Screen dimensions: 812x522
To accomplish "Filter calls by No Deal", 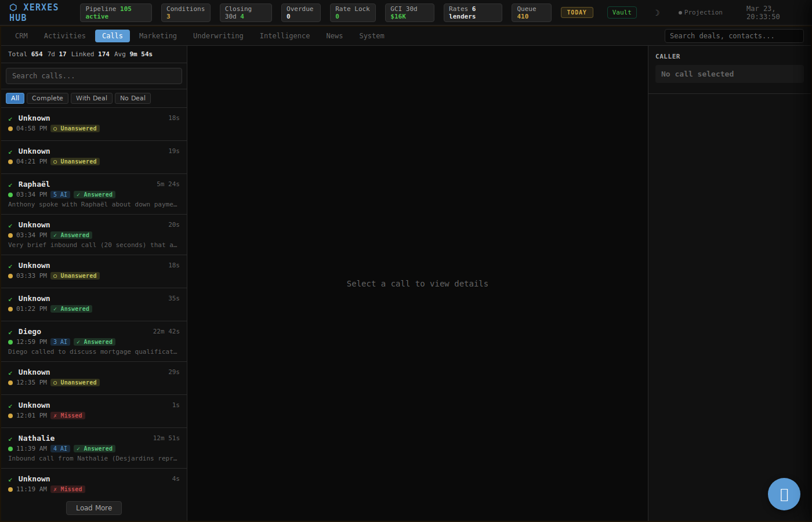I will (x=132, y=99).
